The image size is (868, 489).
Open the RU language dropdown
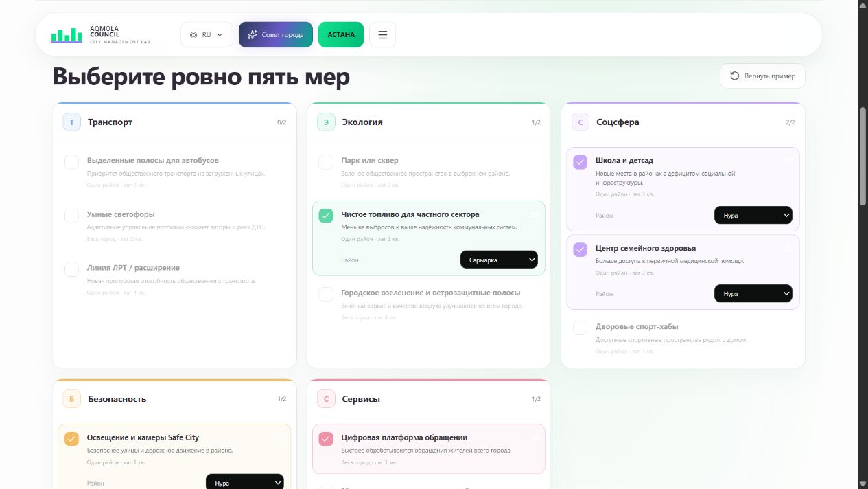207,34
